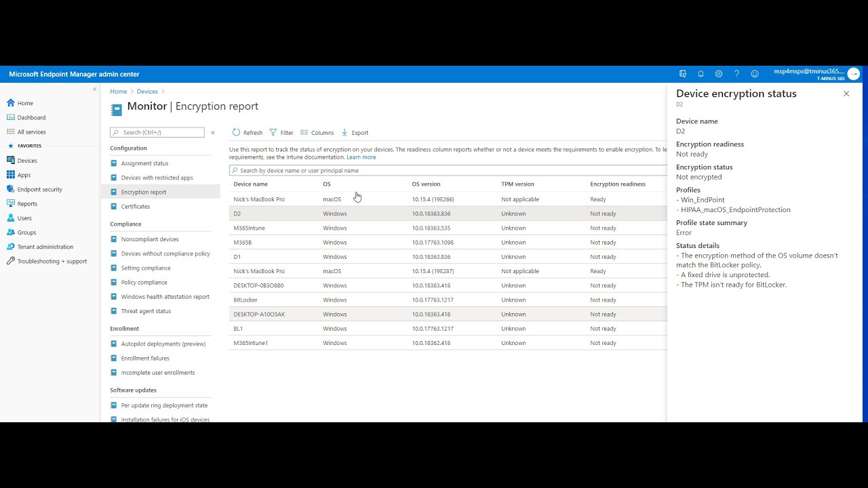The height and width of the screenshot is (488, 868).
Task: Open Reports in the sidebar
Action: click(x=27, y=203)
